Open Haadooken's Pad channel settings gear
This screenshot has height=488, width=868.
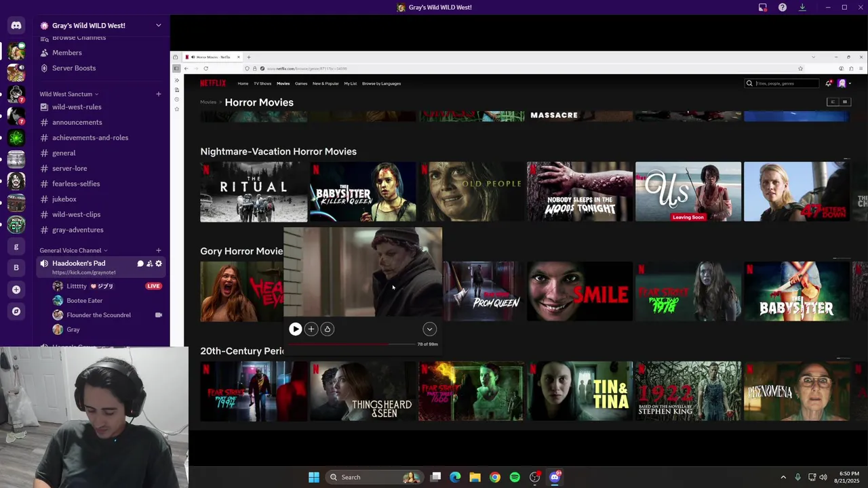159,264
